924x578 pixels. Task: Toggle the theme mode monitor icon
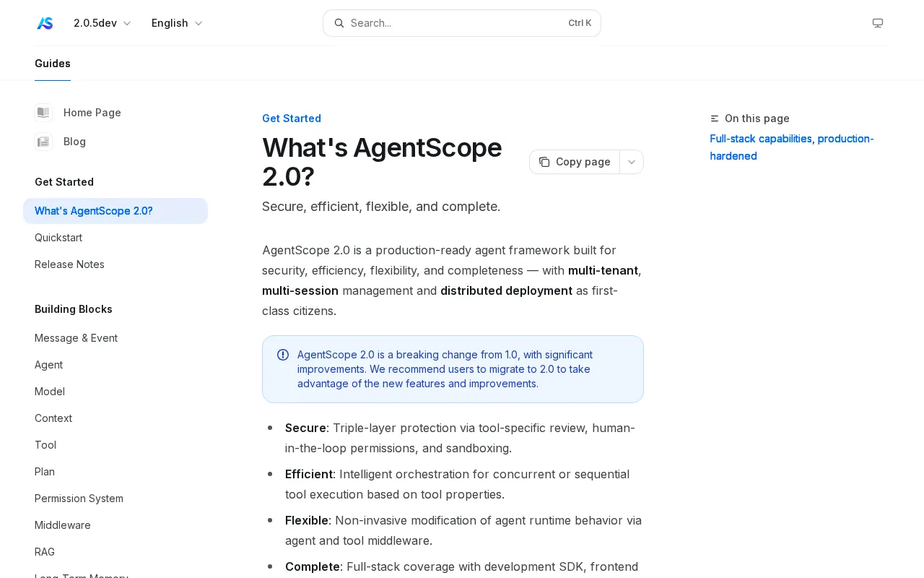878,23
